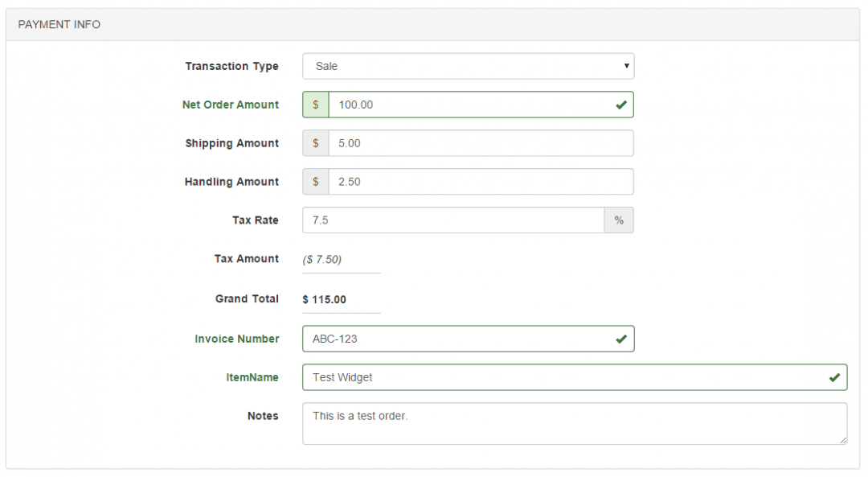
Task: Click the Transaction Type dropdown arrow
Action: [x=626, y=66]
